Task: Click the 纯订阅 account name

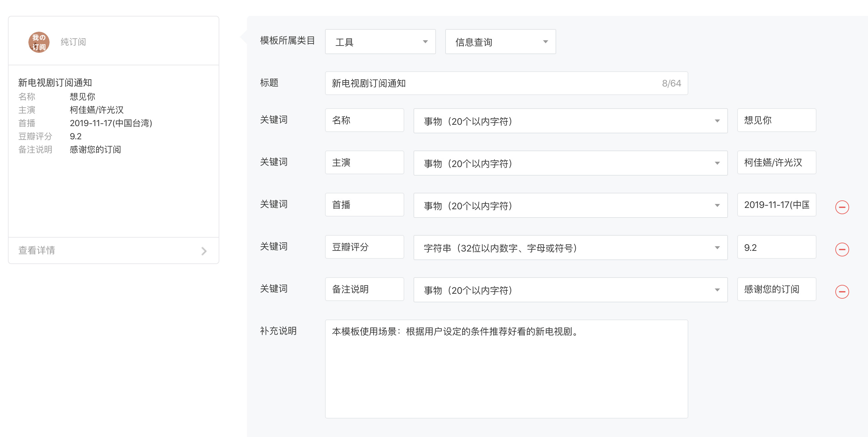Action: 73,42
